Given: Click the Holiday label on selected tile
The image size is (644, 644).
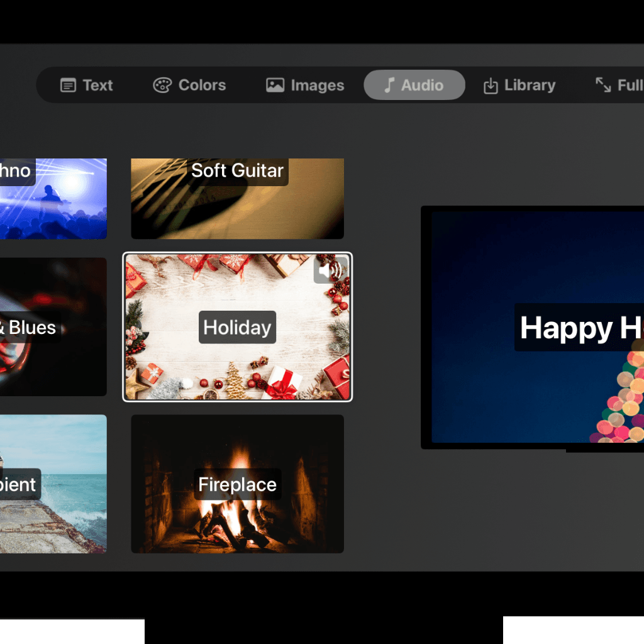Looking at the screenshot, I should pyautogui.click(x=237, y=328).
